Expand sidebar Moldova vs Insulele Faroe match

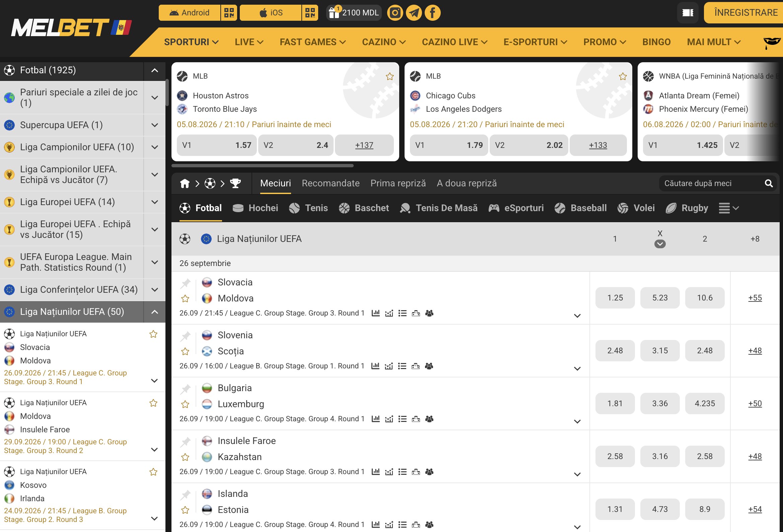pos(154,450)
